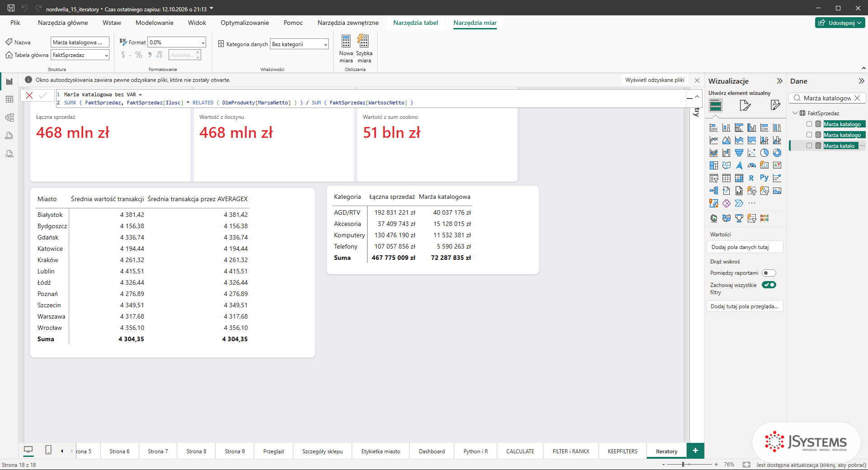Add a new report page with plus
The image size is (868, 470).
point(695,451)
